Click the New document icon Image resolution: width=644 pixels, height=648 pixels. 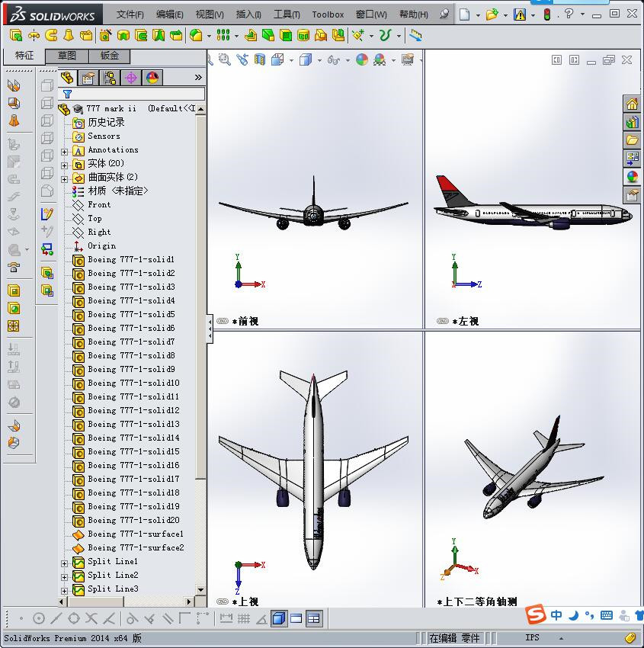pyautogui.click(x=465, y=14)
